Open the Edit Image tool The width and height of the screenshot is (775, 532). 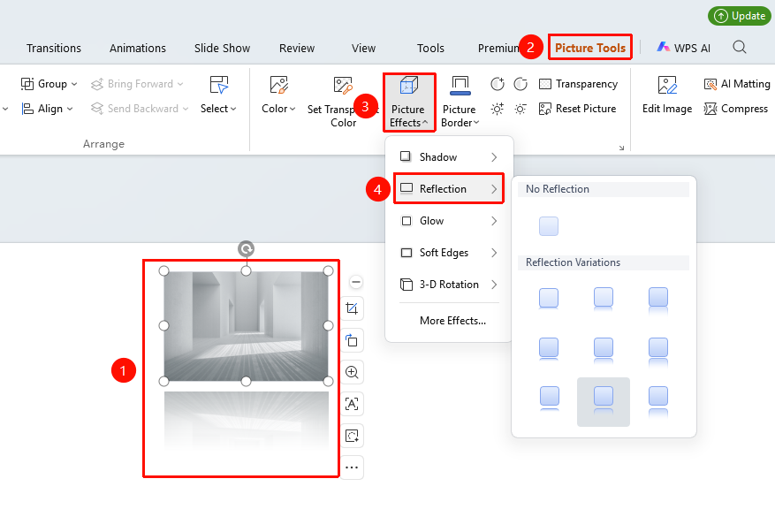point(667,95)
